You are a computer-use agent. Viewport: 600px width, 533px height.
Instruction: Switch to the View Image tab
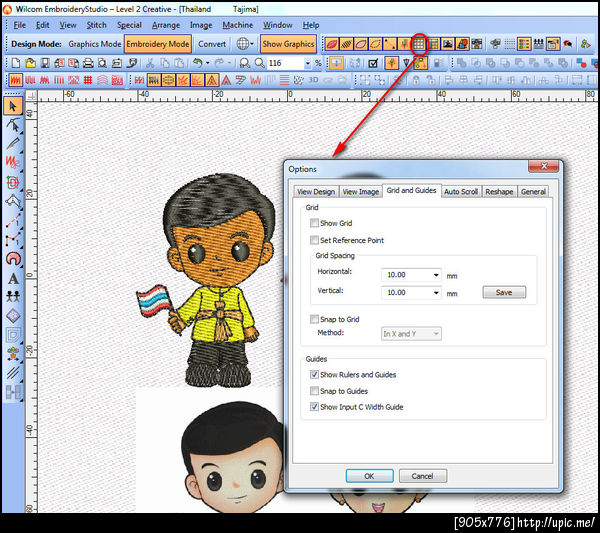click(360, 192)
